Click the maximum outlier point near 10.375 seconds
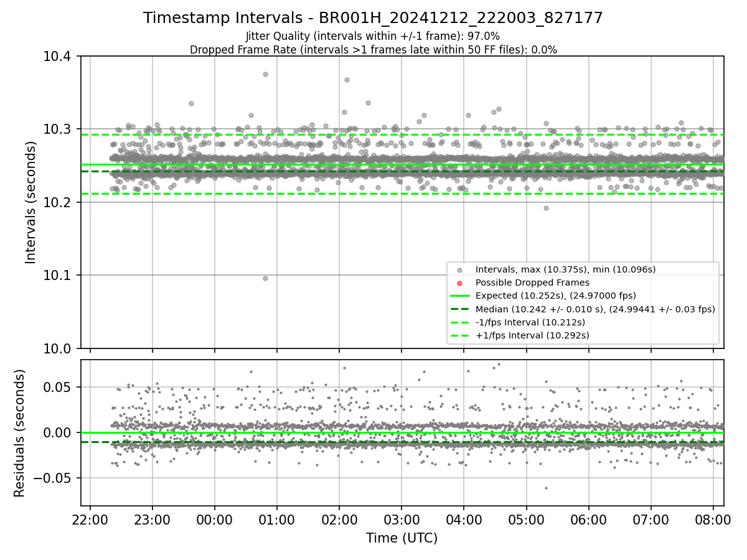 (x=265, y=74)
